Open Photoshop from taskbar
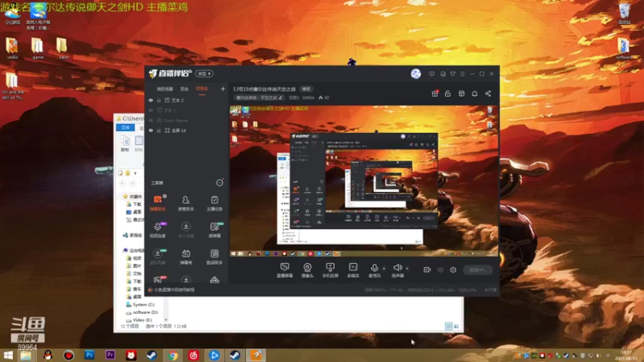 tap(89, 355)
